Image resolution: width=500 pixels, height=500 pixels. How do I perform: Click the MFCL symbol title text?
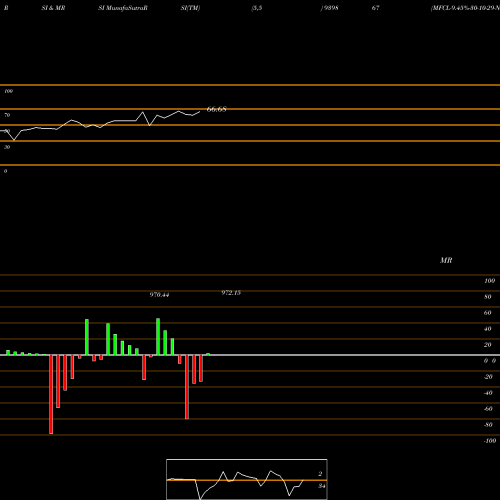(465, 8)
